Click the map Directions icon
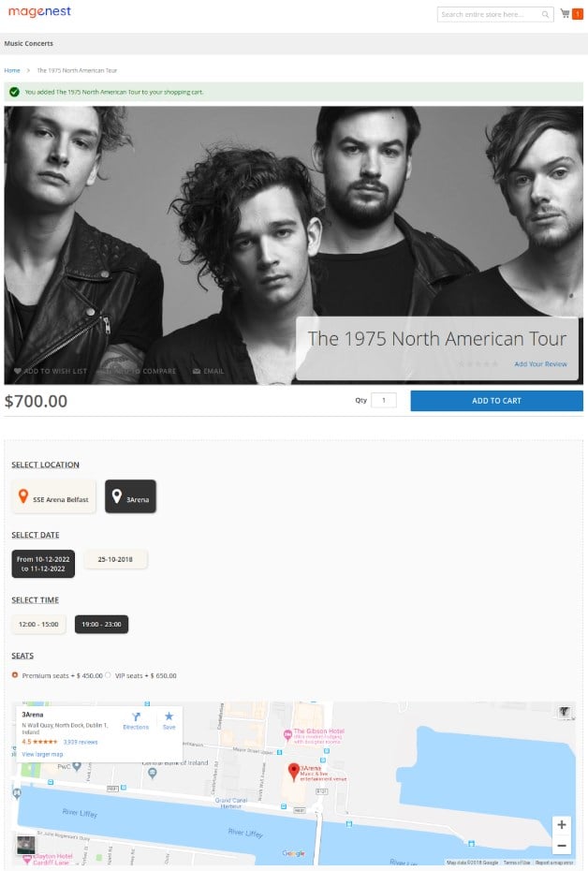This screenshot has width=588, height=871. tap(136, 716)
